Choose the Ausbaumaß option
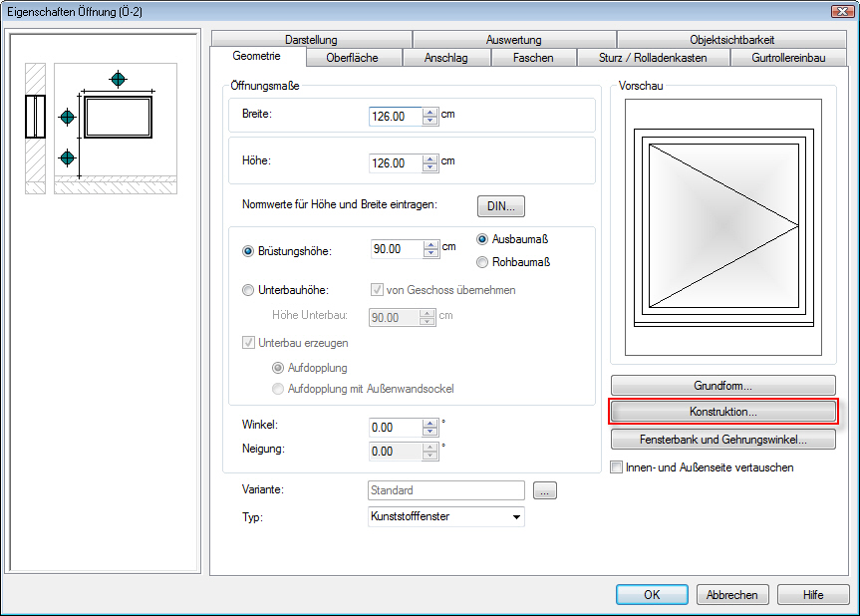860x616 pixels. point(482,239)
